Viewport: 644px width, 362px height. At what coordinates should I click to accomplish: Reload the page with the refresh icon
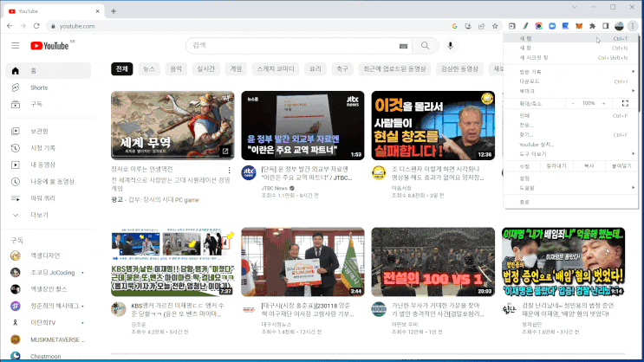pos(36,26)
